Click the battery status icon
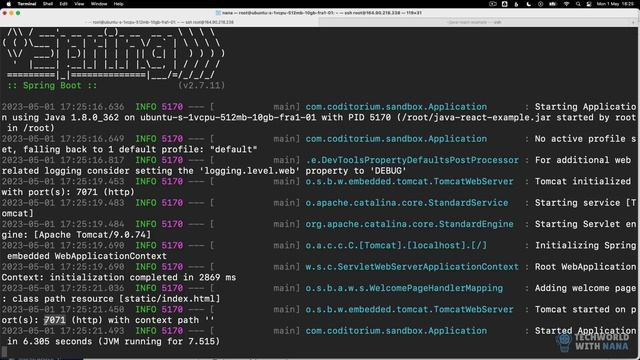This screenshot has width=640, height=360. [x=553, y=4]
